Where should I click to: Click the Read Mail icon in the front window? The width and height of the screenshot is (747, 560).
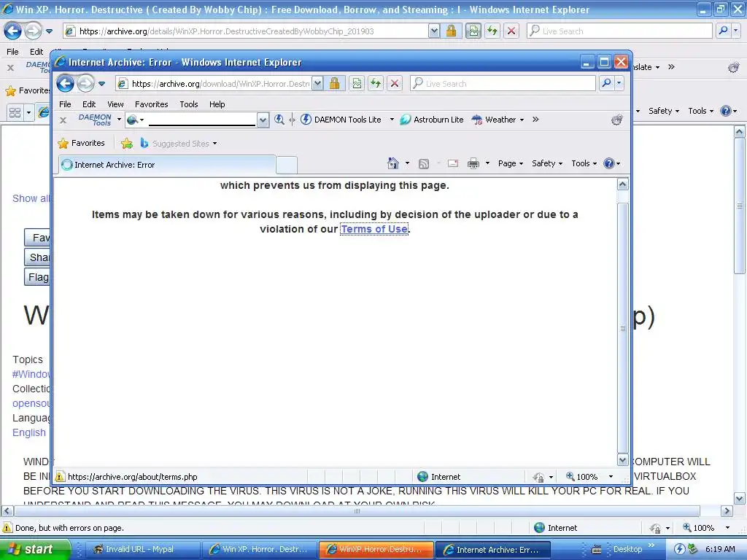click(453, 163)
